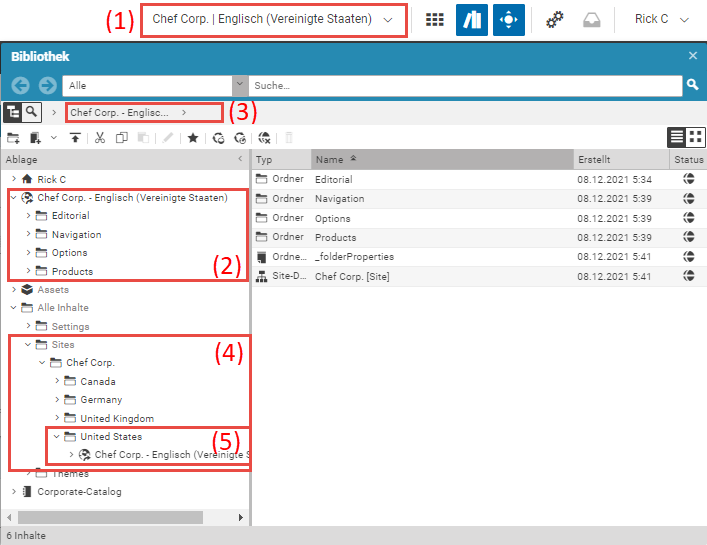
Task: Open Rick C user menu
Action: (x=661, y=20)
